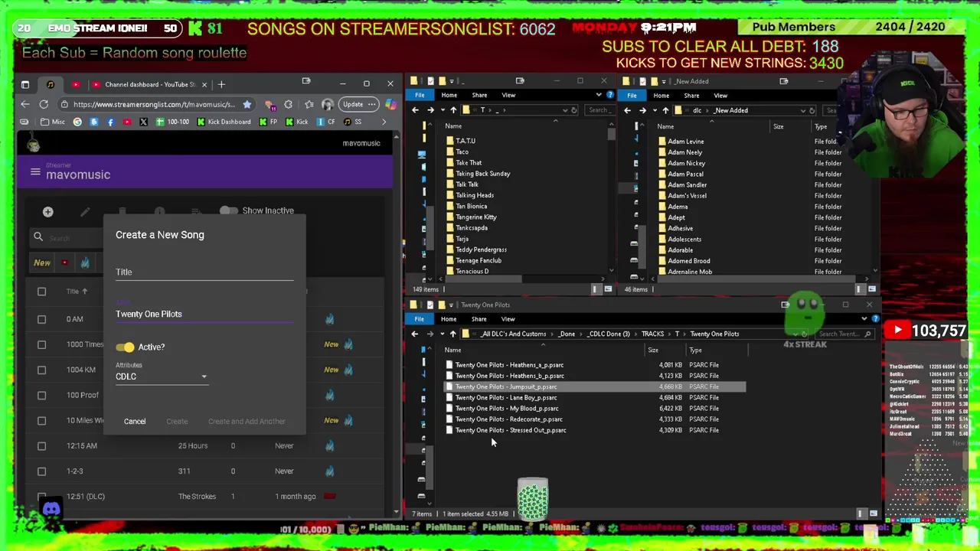Expand address history dropdown in _New Added explorer

(x=802, y=110)
